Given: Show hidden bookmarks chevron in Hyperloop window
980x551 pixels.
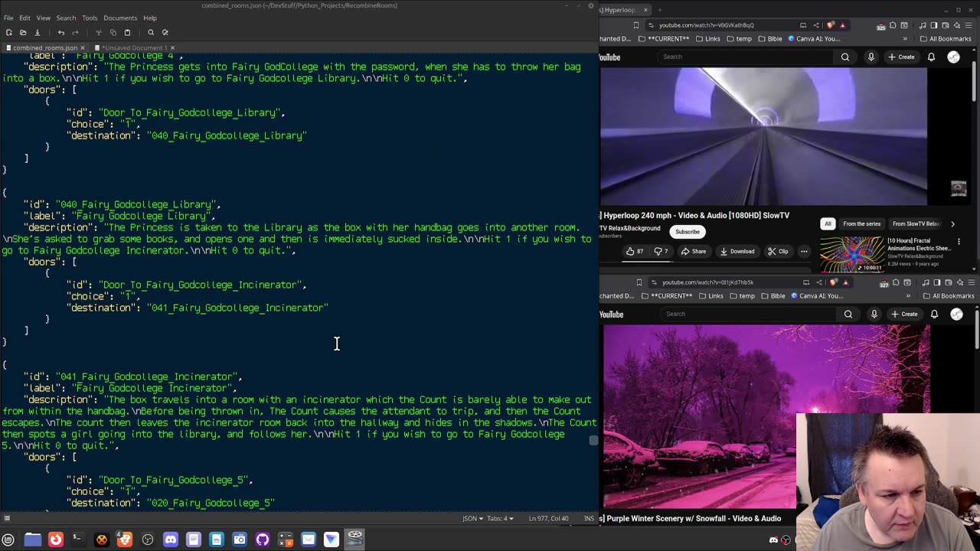Looking at the screenshot, I should [905, 39].
